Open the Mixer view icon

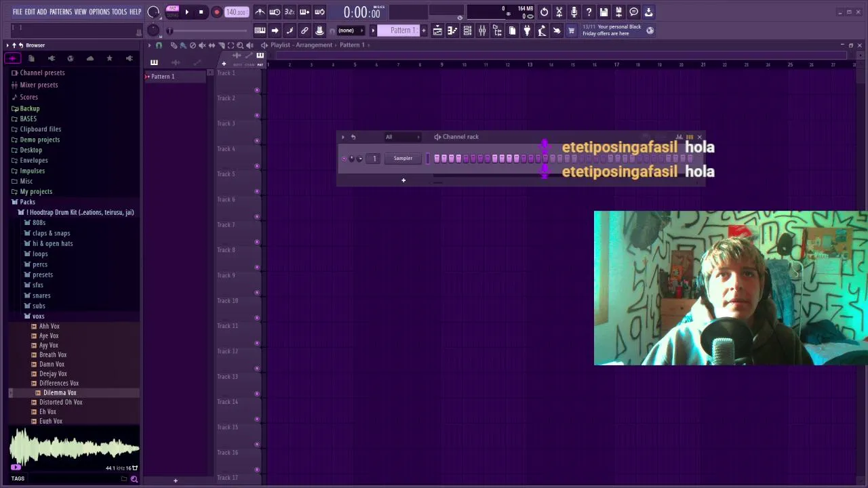(x=482, y=30)
